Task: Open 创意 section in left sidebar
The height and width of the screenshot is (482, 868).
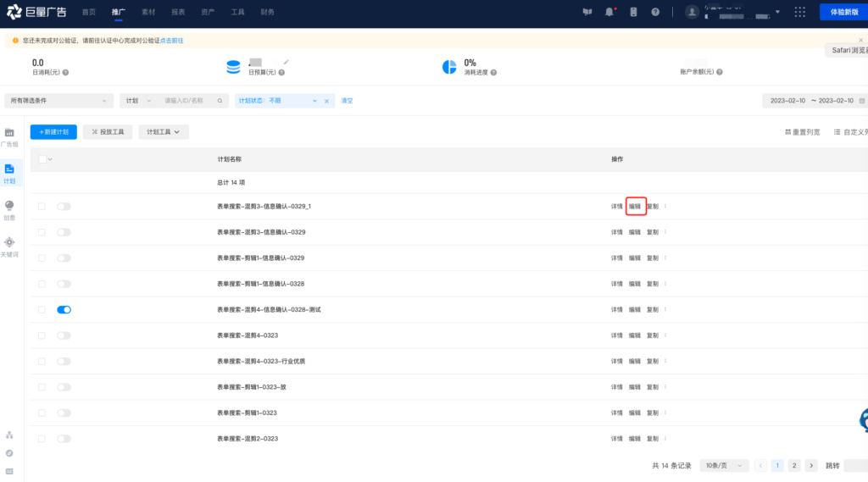Action: pos(9,210)
